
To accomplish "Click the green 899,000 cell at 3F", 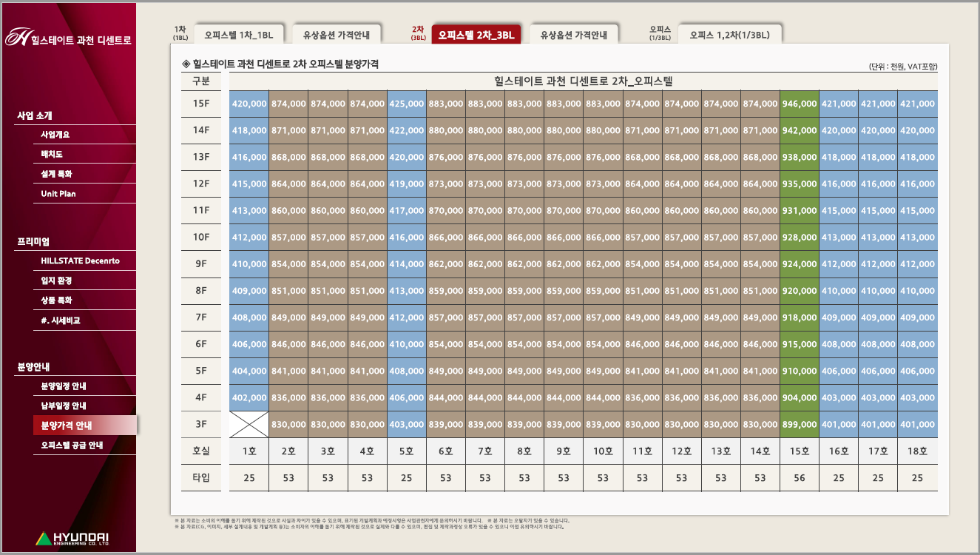I will [800, 424].
